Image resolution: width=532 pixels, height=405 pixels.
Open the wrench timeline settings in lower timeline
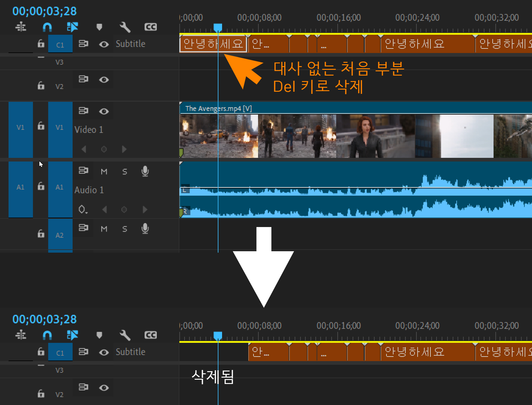(x=125, y=335)
